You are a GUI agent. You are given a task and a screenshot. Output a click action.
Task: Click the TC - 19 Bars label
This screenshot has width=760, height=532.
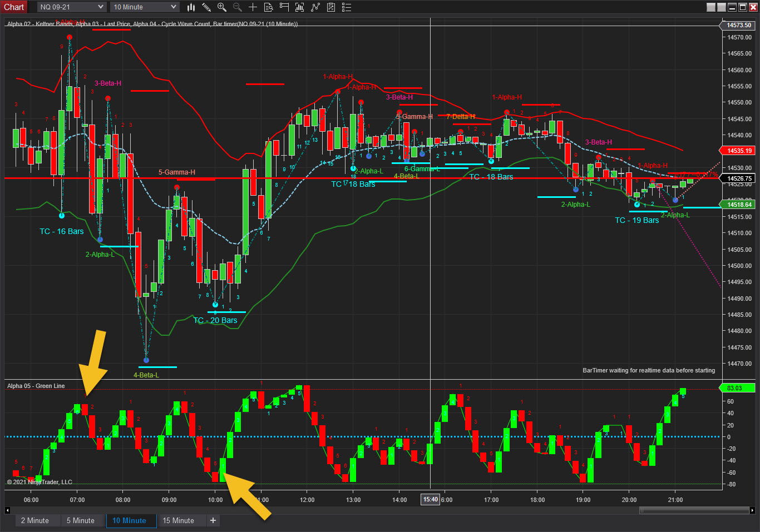pyautogui.click(x=636, y=220)
